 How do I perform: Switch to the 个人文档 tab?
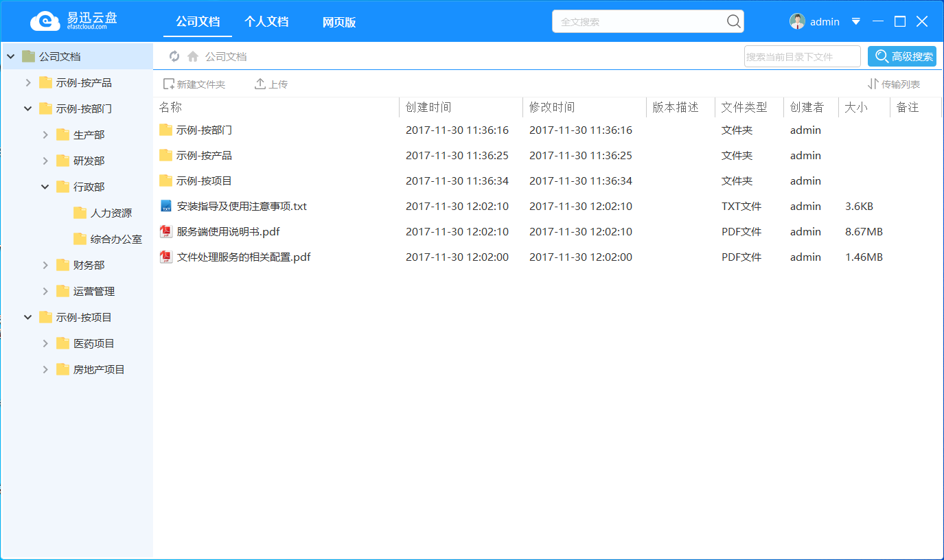[x=267, y=21]
